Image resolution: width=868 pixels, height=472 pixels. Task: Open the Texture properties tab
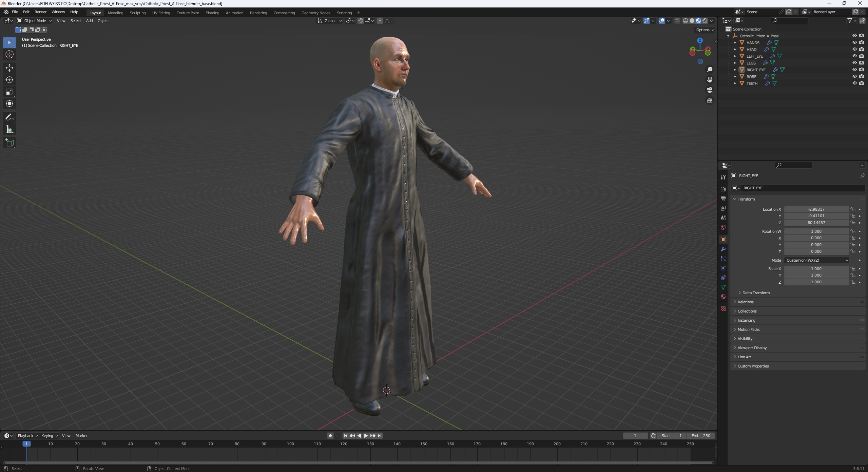coord(723,308)
